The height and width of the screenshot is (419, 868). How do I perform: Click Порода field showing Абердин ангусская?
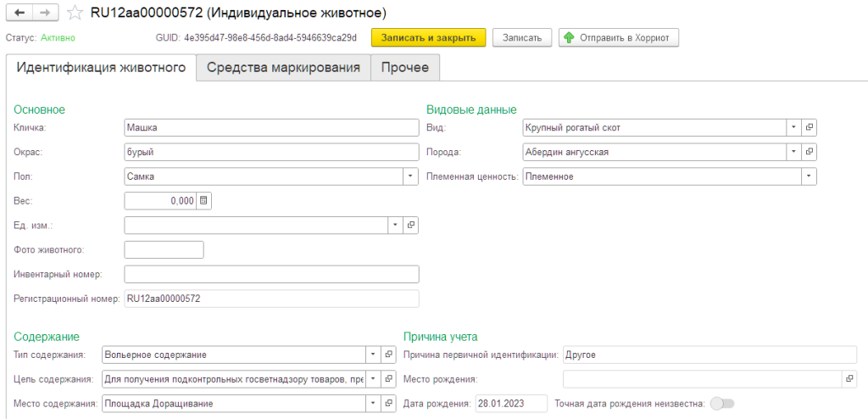(x=654, y=151)
